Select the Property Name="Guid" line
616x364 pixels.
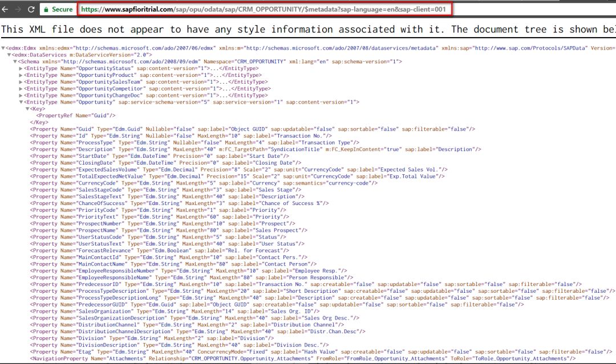tap(253, 129)
